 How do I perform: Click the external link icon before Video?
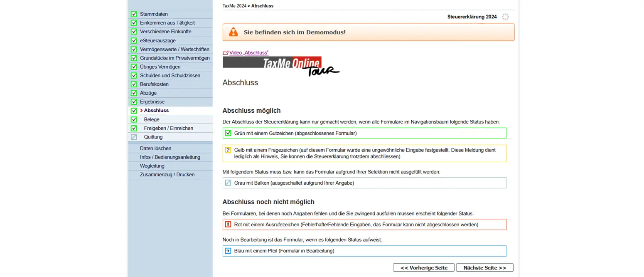coord(226,53)
